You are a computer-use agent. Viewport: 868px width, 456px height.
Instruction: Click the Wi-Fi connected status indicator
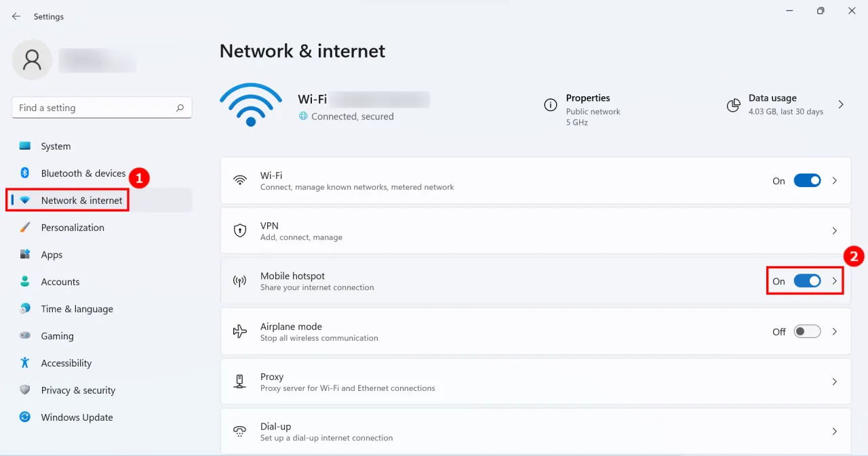346,116
